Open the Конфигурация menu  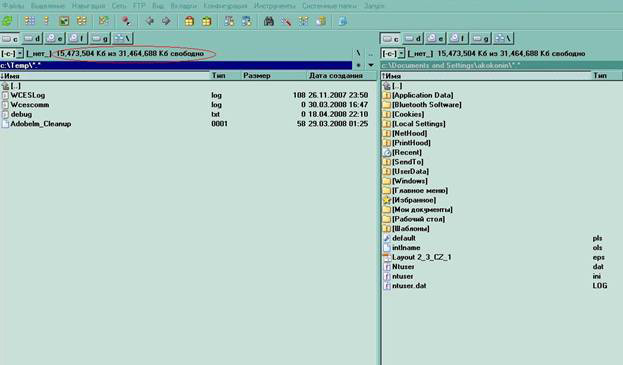pos(225,6)
